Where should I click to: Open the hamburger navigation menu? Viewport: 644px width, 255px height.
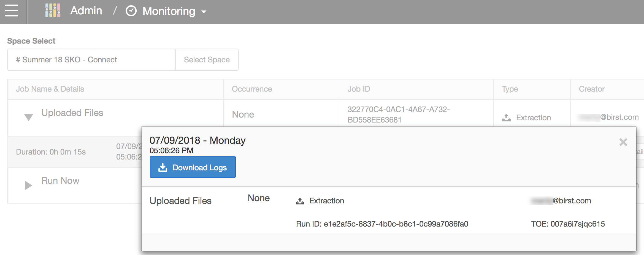12,11
